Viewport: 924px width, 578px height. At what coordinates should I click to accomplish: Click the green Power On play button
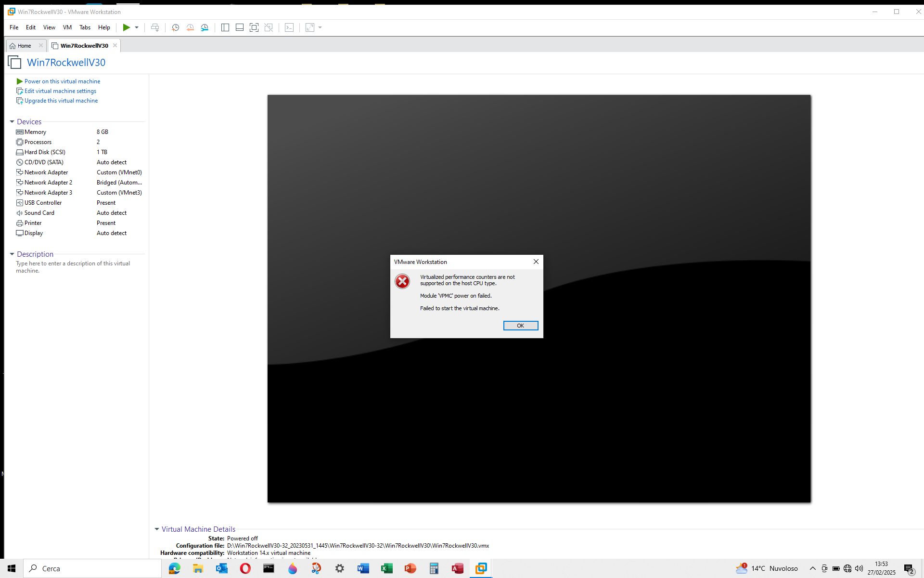click(x=126, y=27)
